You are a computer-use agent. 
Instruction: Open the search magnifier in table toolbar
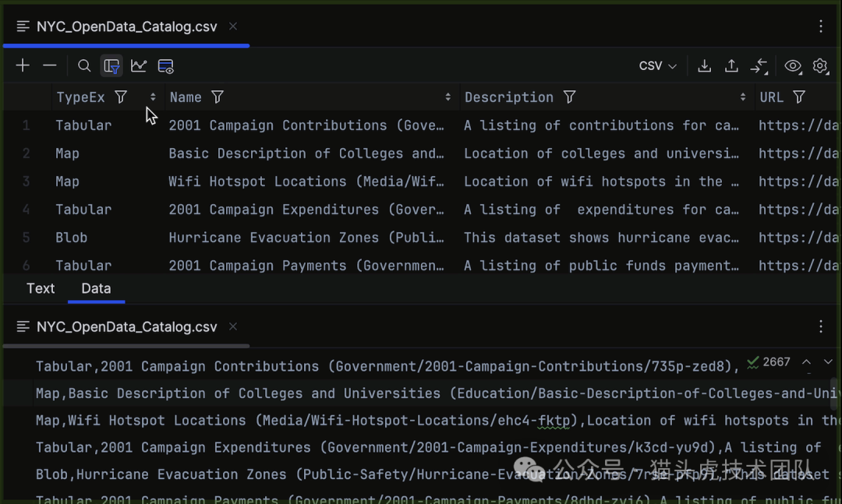(84, 66)
